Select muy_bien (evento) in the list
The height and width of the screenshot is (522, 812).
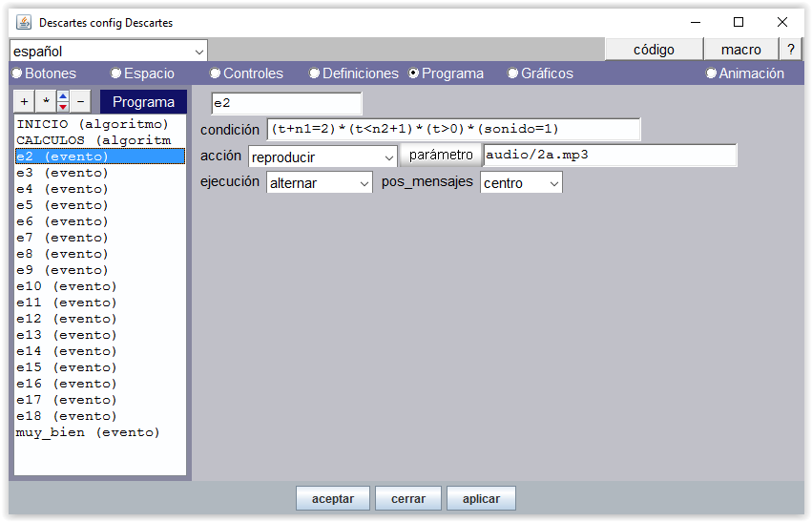coord(88,432)
